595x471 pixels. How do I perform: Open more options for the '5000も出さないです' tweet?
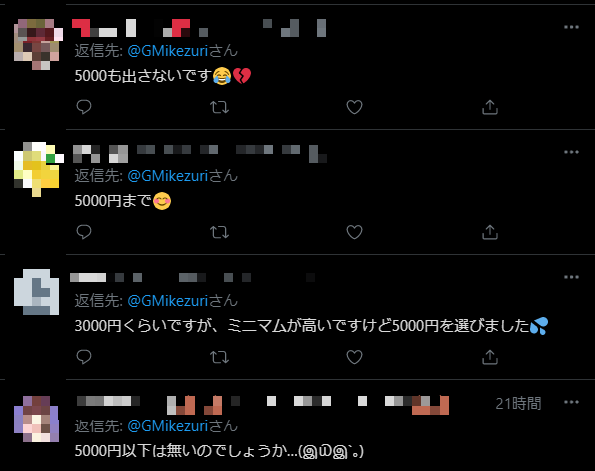pyautogui.click(x=571, y=27)
